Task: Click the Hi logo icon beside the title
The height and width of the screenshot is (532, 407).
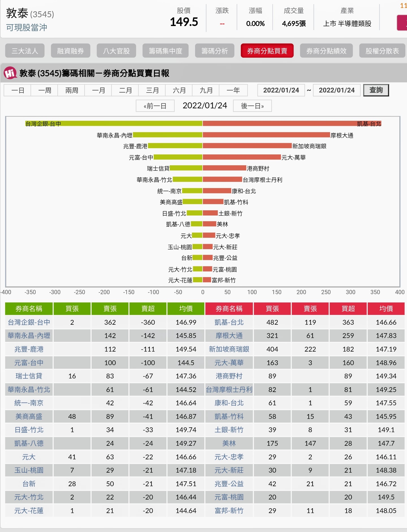Action: (10, 73)
